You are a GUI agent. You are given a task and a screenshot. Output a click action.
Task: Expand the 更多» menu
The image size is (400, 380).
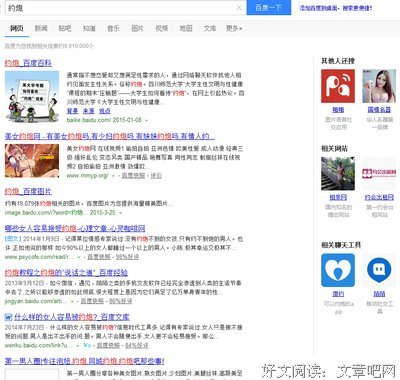234,28
